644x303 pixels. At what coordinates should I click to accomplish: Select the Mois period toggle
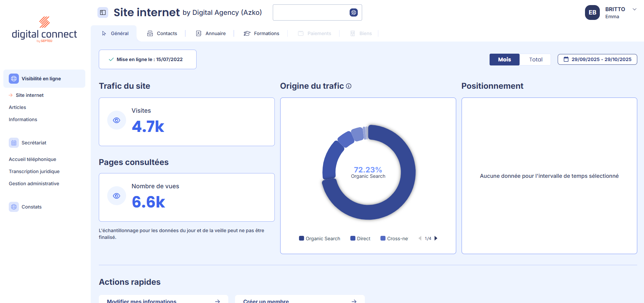tap(504, 59)
